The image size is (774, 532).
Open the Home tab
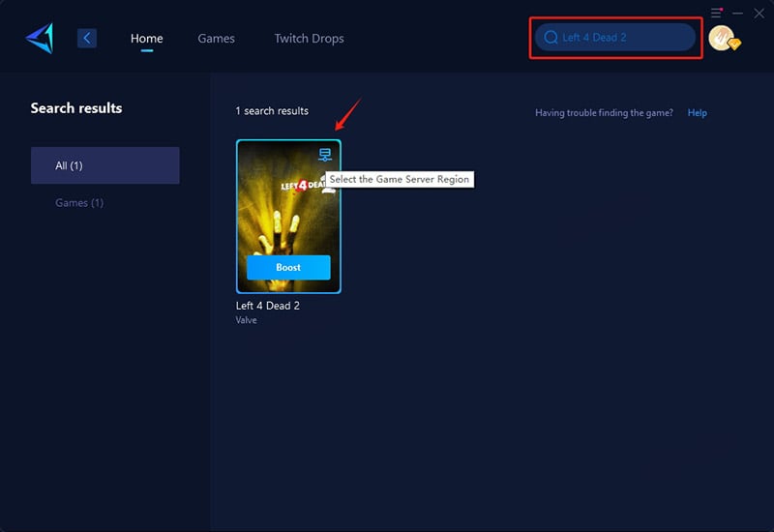pyautogui.click(x=147, y=39)
